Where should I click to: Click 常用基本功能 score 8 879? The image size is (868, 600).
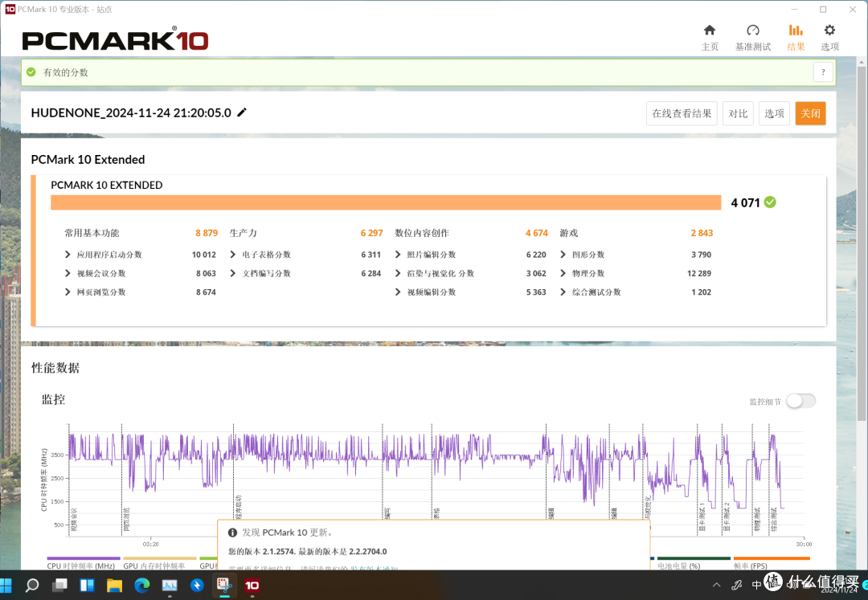[x=207, y=234]
